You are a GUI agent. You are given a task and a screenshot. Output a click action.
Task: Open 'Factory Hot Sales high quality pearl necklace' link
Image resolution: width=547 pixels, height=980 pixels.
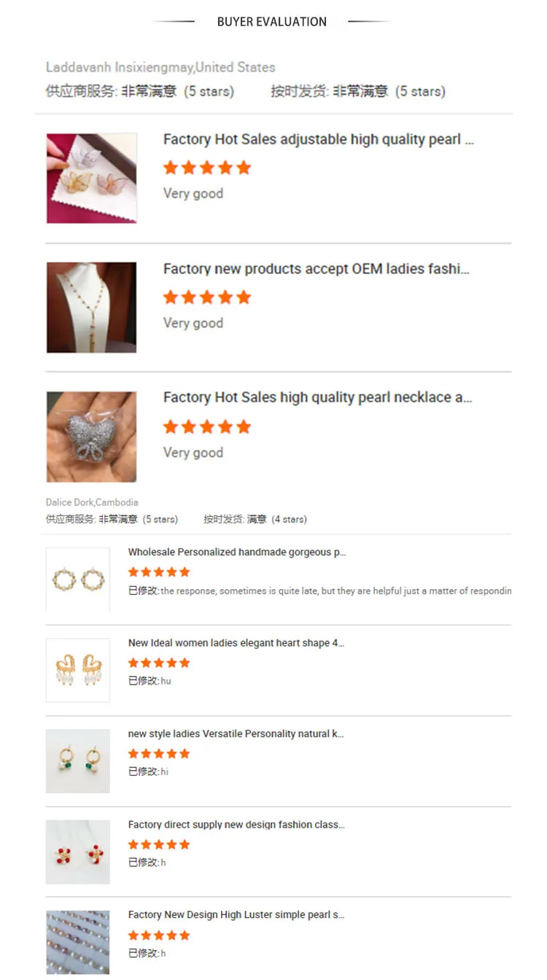coord(317,397)
